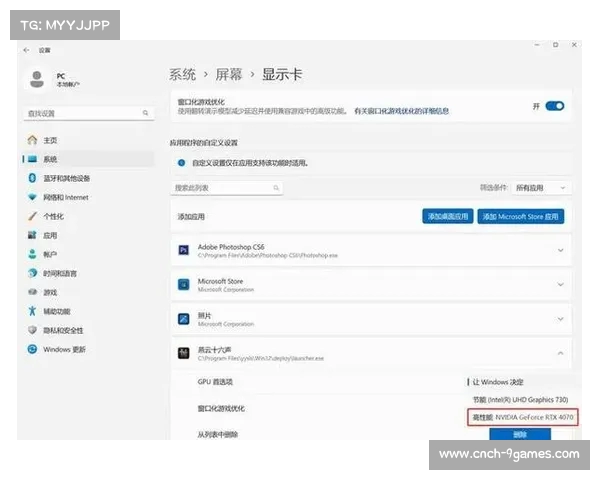Image resolution: width=600 pixels, height=480 pixels.
Task: Click the 从列表中删除 label
Action: pyautogui.click(x=217, y=434)
